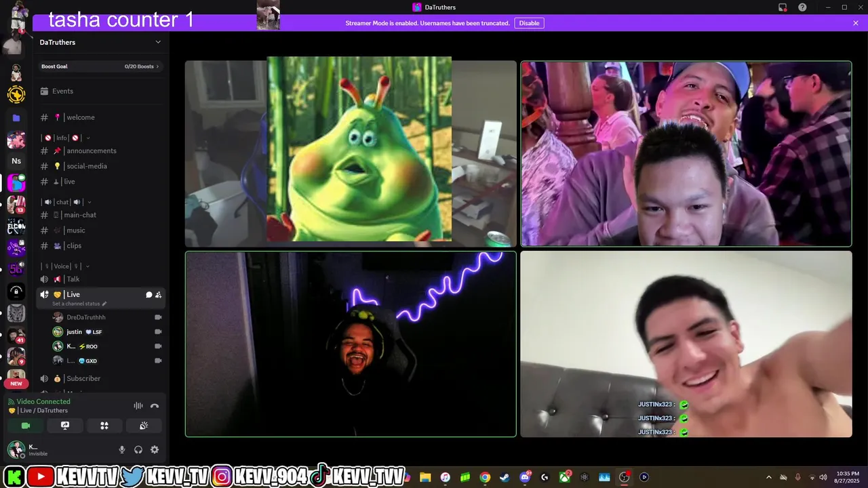The height and width of the screenshot is (488, 868).
Task: Click camera icon beside DreDaTruthhh
Action: tap(158, 317)
